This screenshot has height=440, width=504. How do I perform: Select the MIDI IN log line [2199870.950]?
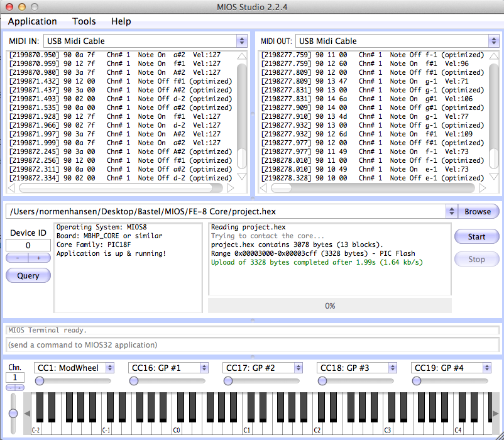115,55
